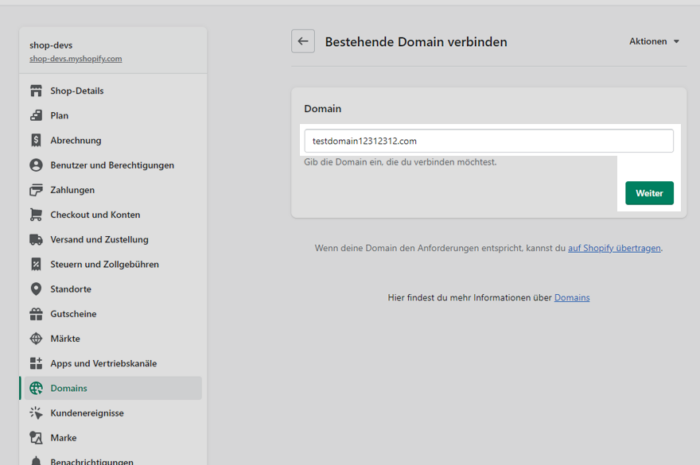
Task: Open the shop-devs.myshopify.com link
Action: pos(75,59)
